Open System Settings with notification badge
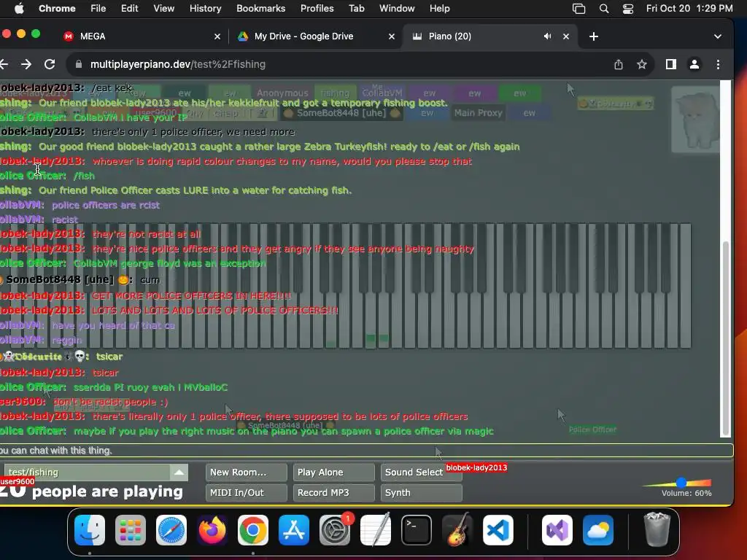 click(335, 530)
